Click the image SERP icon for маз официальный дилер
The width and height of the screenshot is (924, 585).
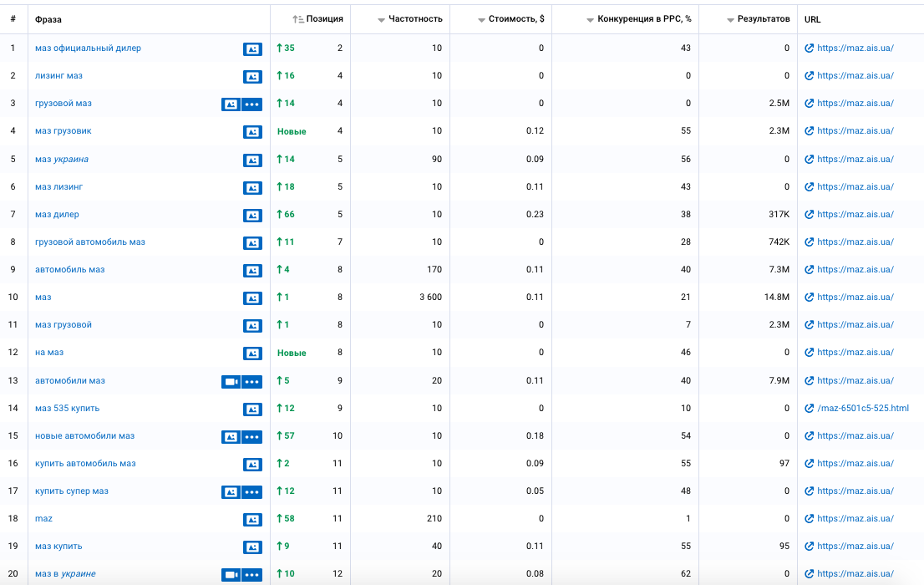pos(252,49)
